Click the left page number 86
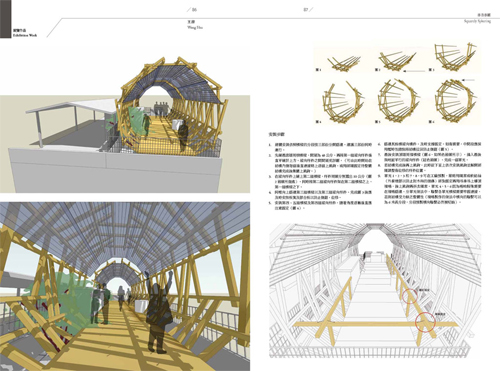This screenshot has height=371, width=500. (194, 10)
